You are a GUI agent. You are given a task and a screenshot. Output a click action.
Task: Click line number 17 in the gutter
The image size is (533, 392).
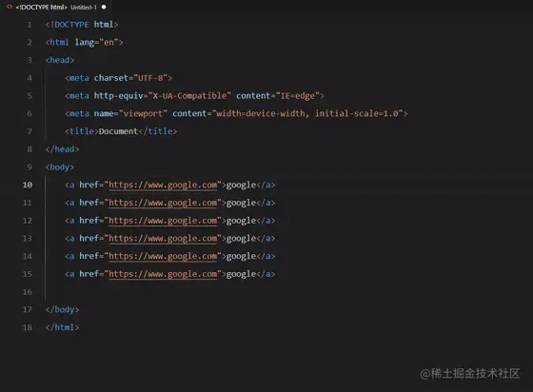[x=28, y=309]
